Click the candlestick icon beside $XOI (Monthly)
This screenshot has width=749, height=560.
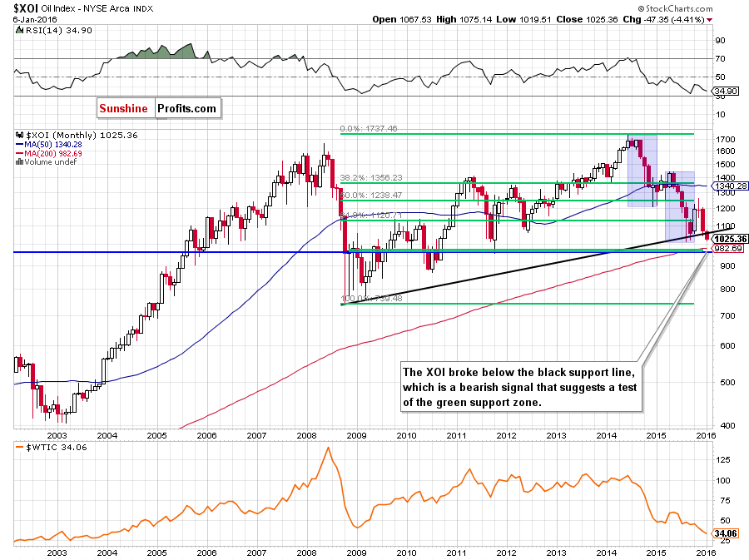20,135
